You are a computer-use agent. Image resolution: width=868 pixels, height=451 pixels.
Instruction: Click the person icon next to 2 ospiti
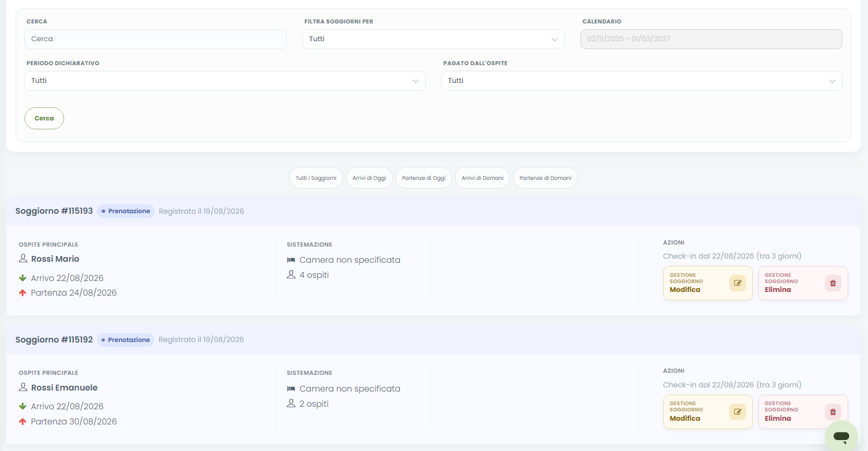291,403
